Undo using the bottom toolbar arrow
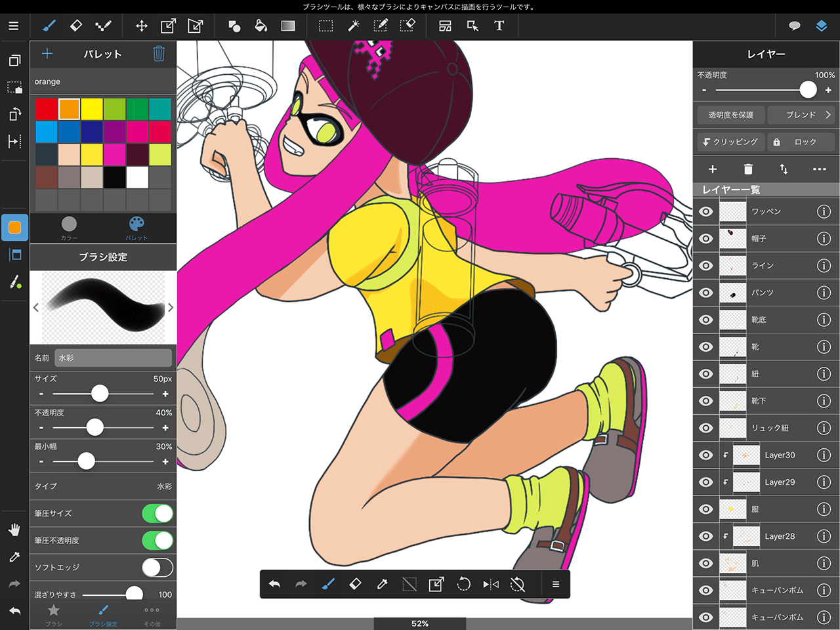Image resolution: width=840 pixels, height=630 pixels. coord(275,583)
